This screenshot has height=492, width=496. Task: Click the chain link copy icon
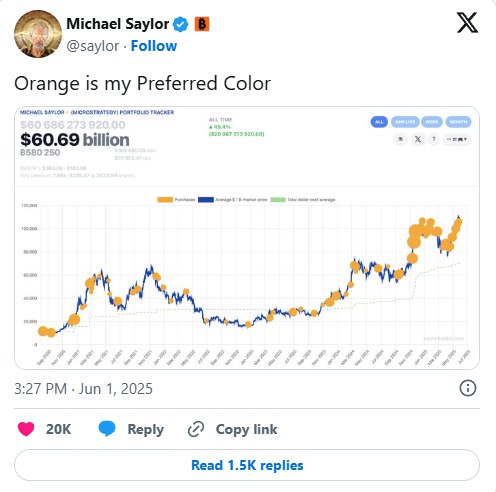coord(196,429)
